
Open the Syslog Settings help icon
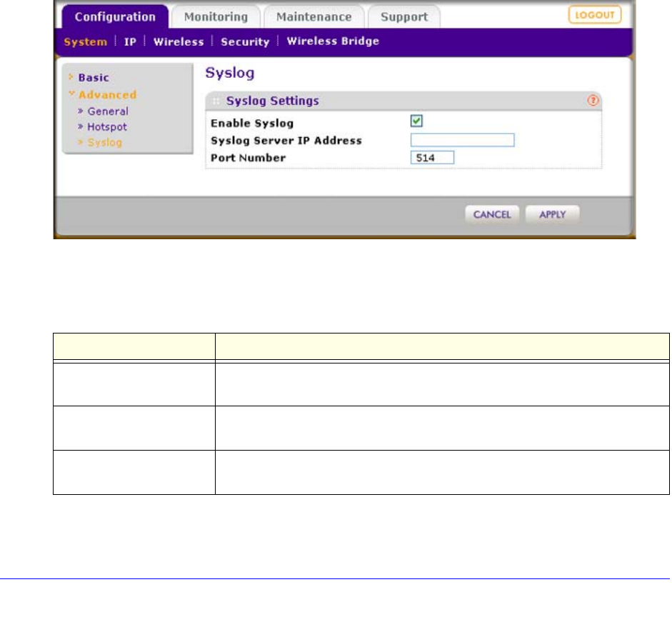click(593, 101)
